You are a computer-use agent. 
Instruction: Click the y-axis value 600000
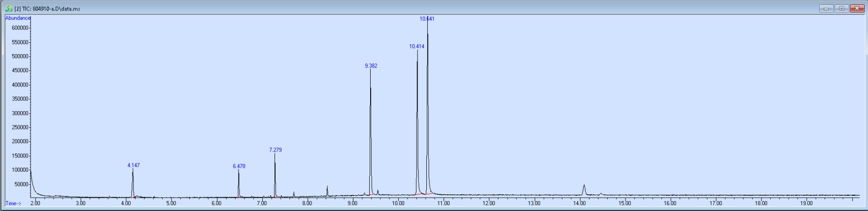[20, 28]
